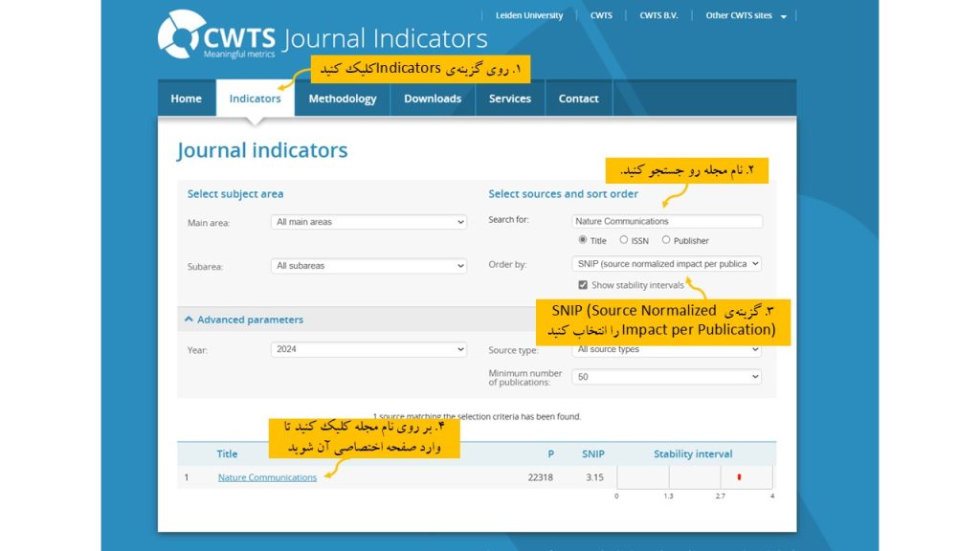The width and height of the screenshot is (980, 551).
Task: Select the Publisher radio button
Action: pyautogui.click(x=667, y=240)
